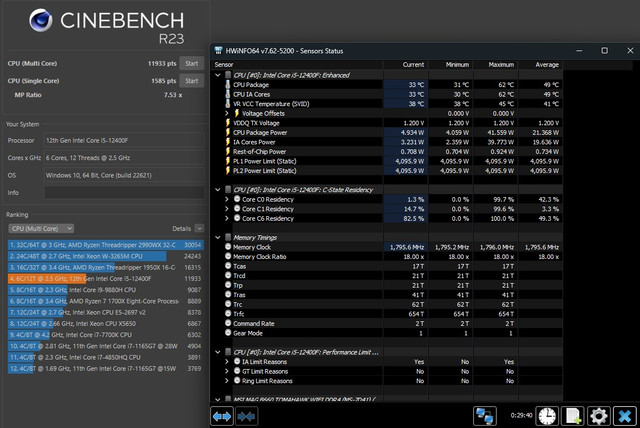
Task: Click the Command Rate circle icon
Action: pos(228,323)
